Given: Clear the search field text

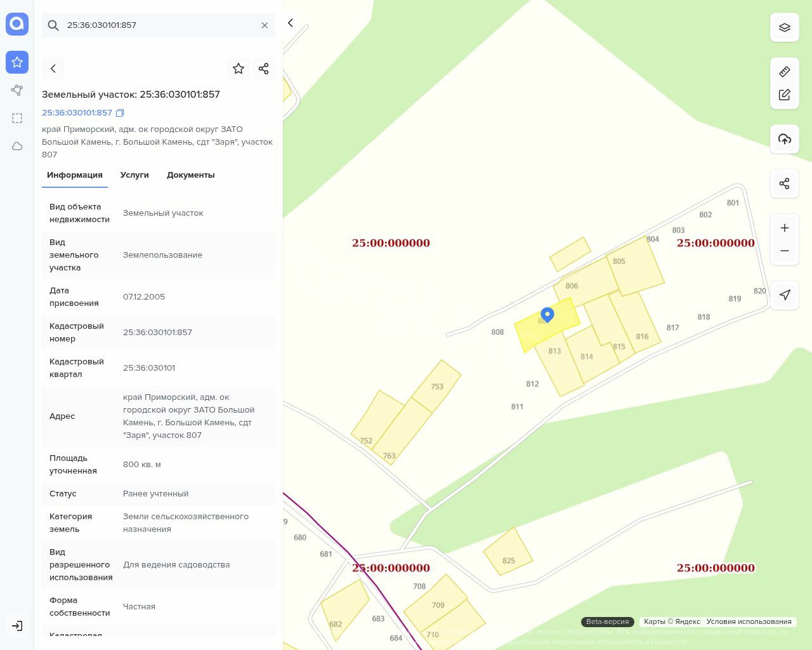Looking at the screenshot, I should [x=265, y=25].
